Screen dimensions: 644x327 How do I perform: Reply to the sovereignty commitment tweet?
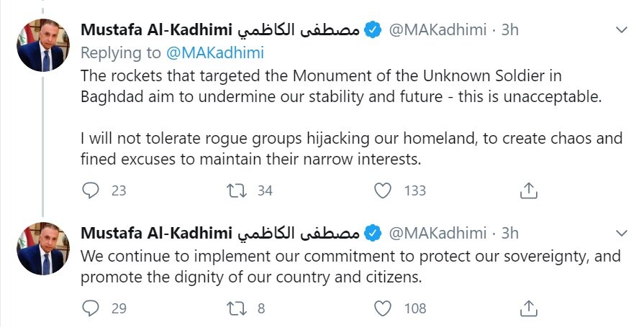point(91,308)
